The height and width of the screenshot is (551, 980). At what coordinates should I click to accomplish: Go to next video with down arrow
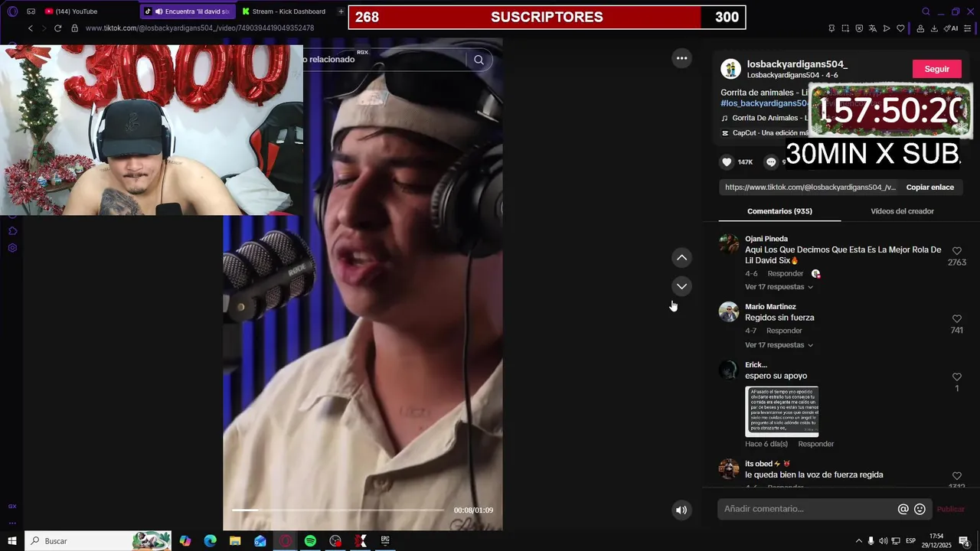681,286
